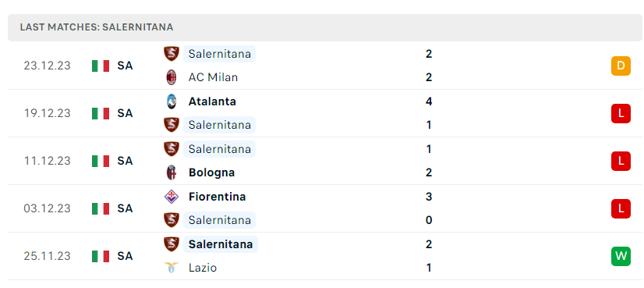This screenshot has height=288, width=644.
Task: Open the Bologna team link
Action: click(x=211, y=172)
